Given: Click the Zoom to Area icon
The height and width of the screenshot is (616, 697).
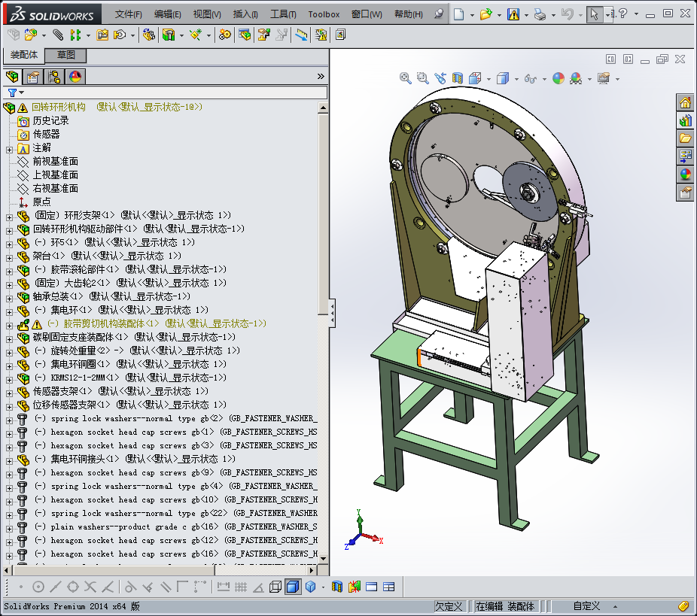Looking at the screenshot, I should [422, 78].
